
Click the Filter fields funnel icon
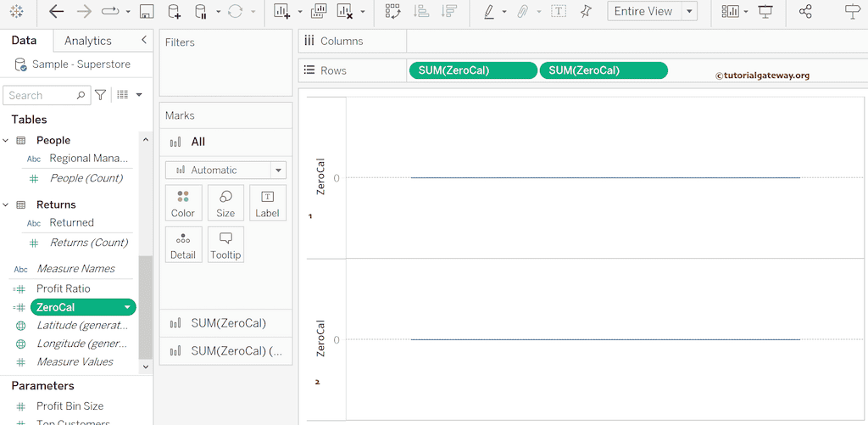(100, 95)
